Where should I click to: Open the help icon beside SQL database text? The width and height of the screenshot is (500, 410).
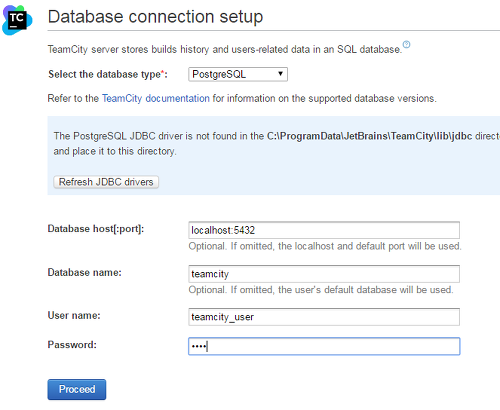pos(406,44)
